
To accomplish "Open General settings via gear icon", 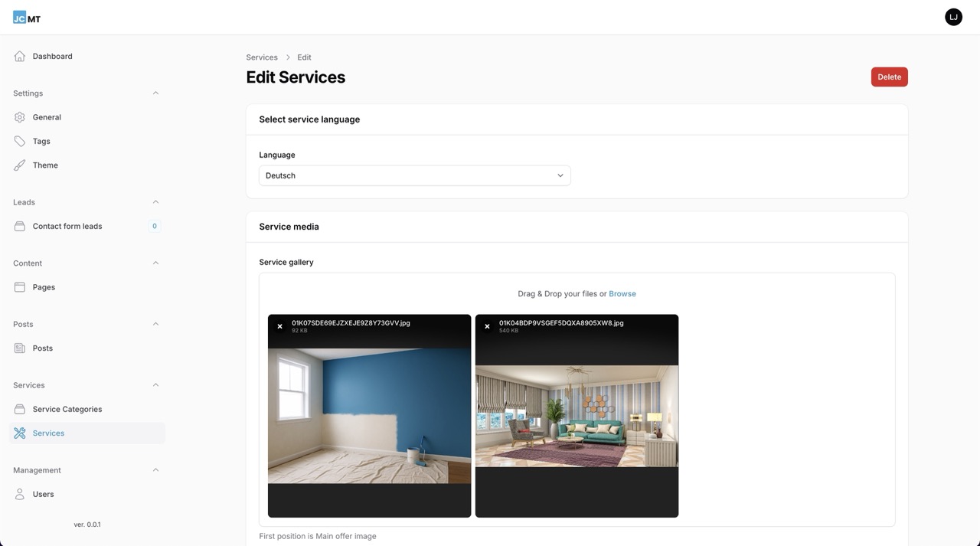I will pyautogui.click(x=19, y=117).
